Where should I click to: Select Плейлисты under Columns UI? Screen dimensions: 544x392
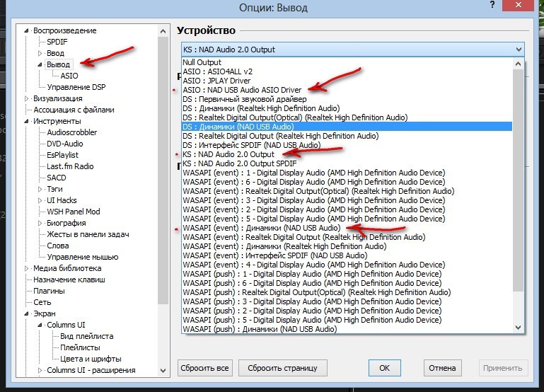(80, 347)
